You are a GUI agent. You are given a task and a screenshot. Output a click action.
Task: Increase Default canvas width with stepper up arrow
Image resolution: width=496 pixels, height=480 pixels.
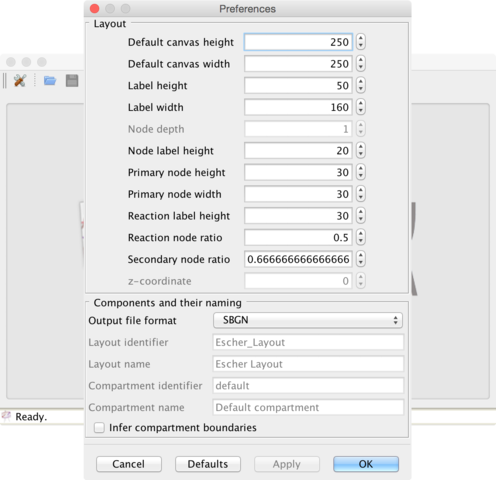361,60
